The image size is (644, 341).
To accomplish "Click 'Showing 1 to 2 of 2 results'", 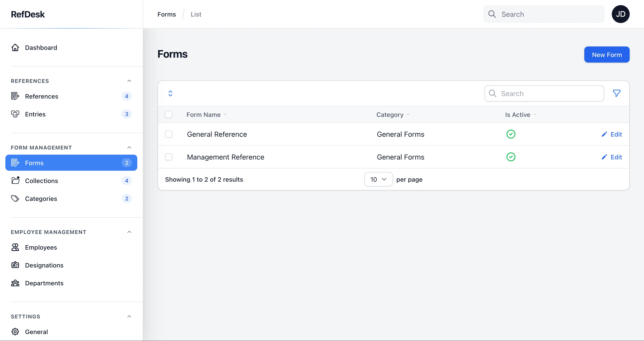I will click(x=204, y=180).
